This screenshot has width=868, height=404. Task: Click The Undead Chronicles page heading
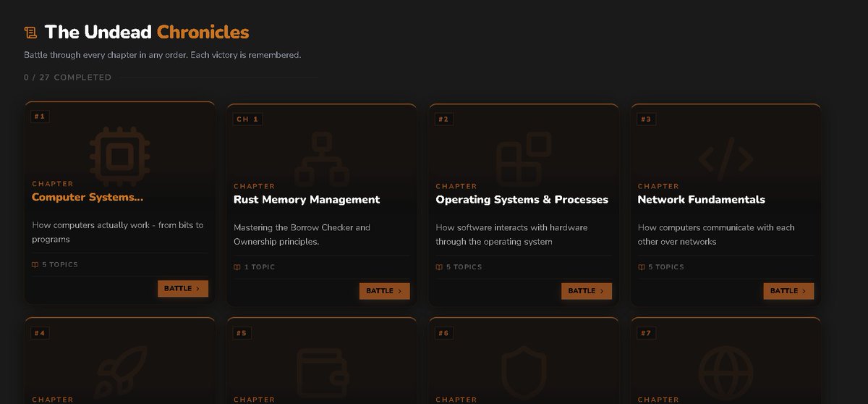pos(147,33)
